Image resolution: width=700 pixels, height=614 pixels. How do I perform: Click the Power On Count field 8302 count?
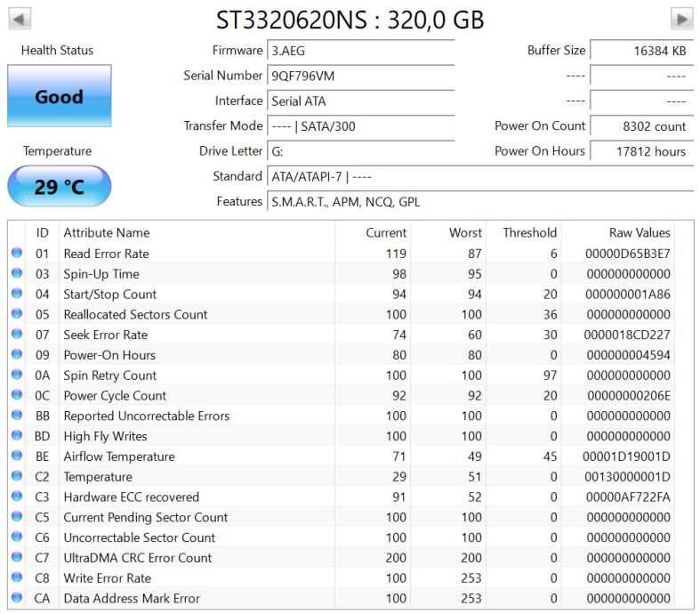pyautogui.click(x=642, y=126)
